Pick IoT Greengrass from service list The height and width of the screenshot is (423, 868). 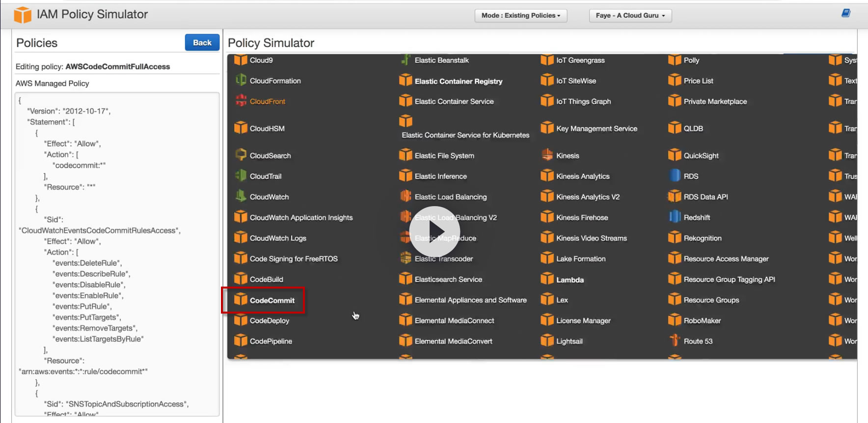click(580, 60)
